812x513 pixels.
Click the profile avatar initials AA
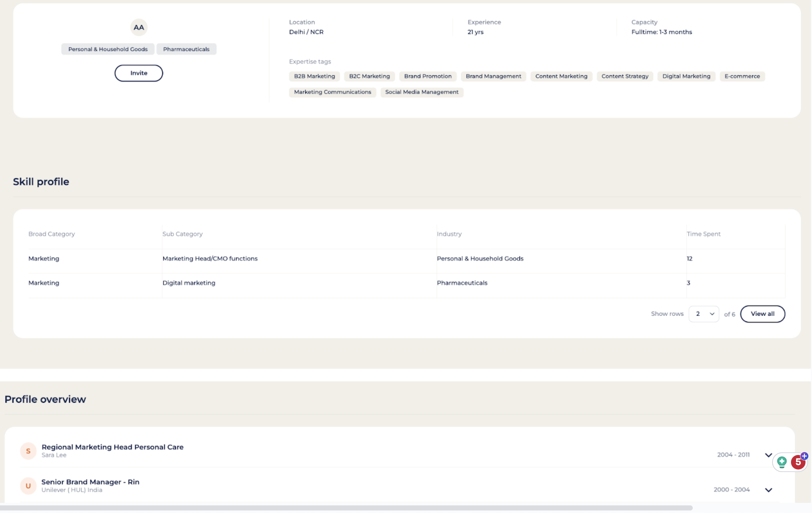pos(139,27)
